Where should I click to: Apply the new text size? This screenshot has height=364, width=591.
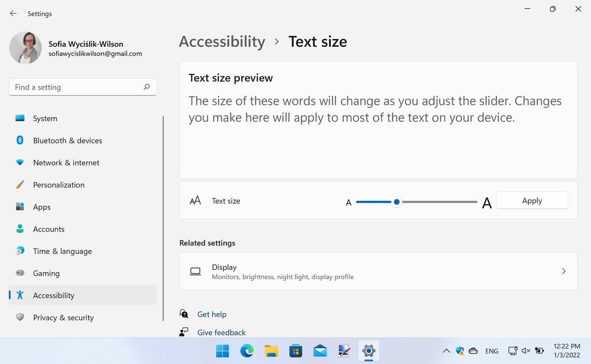tap(532, 200)
